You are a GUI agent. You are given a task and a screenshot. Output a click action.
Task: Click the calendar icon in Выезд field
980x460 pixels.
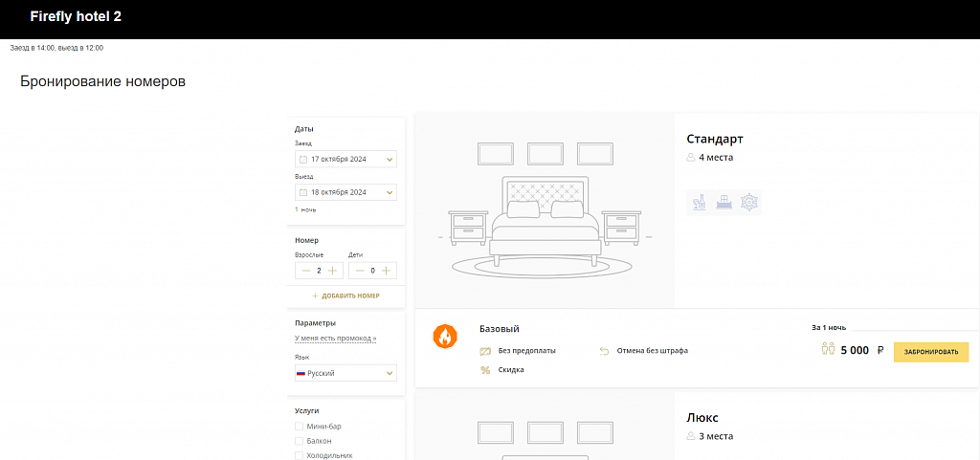click(303, 192)
